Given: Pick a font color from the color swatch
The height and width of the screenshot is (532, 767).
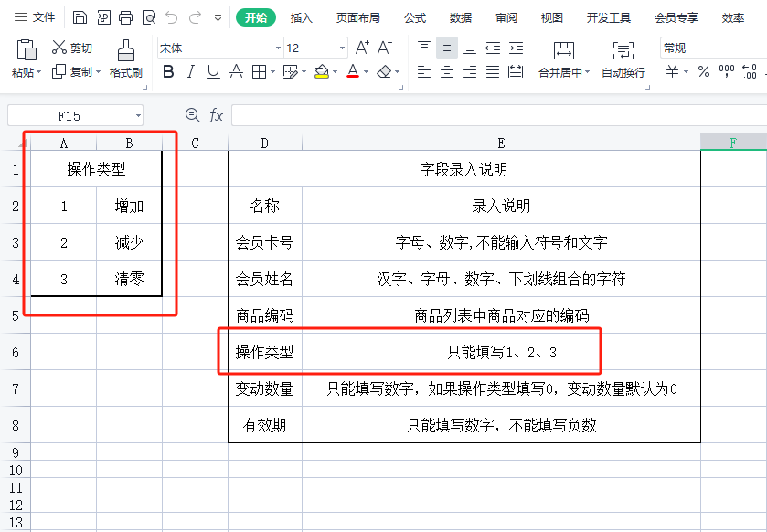Looking at the screenshot, I should (x=351, y=72).
